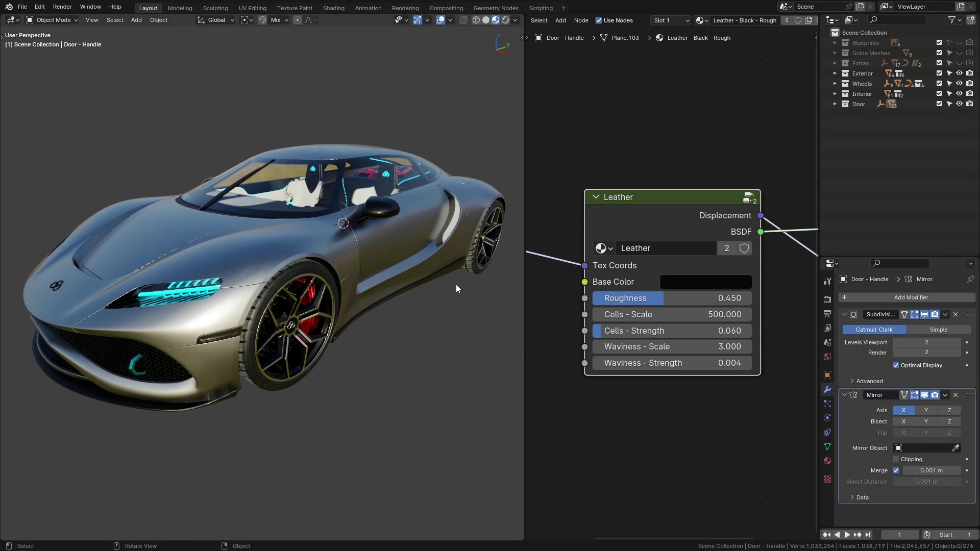Open the World properties tab icon
This screenshot has height=551, width=980.
pos(827,357)
